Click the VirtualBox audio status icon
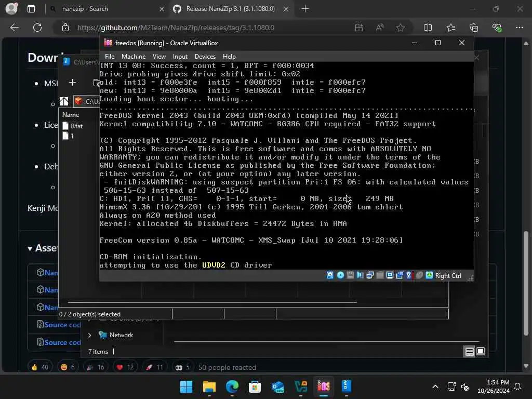 point(360,275)
